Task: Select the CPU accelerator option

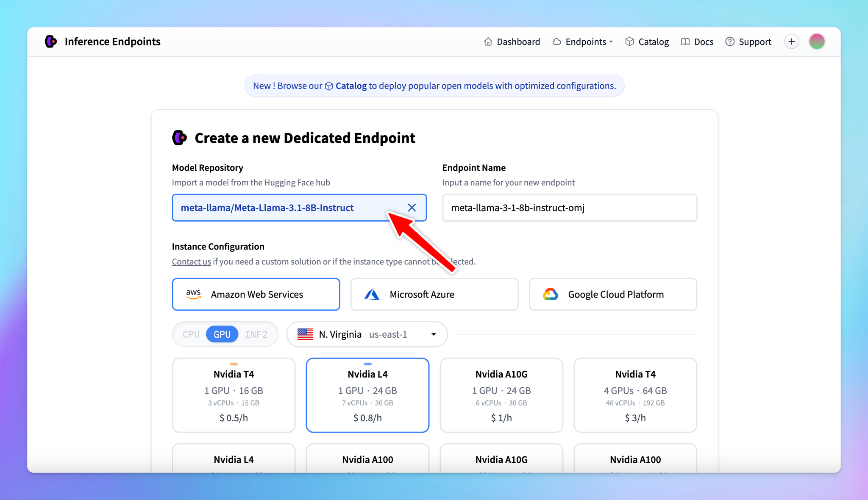Action: click(191, 334)
